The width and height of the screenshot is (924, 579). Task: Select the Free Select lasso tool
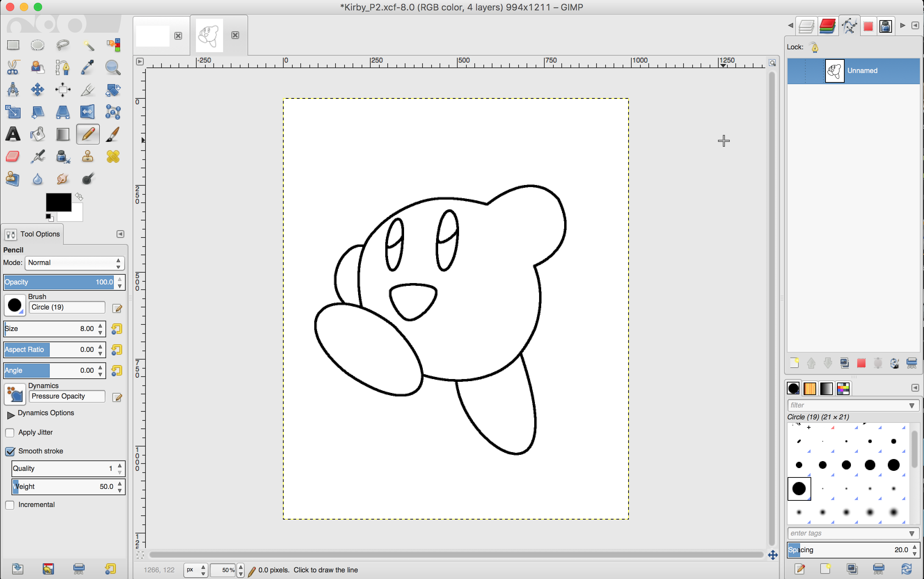[63, 45]
